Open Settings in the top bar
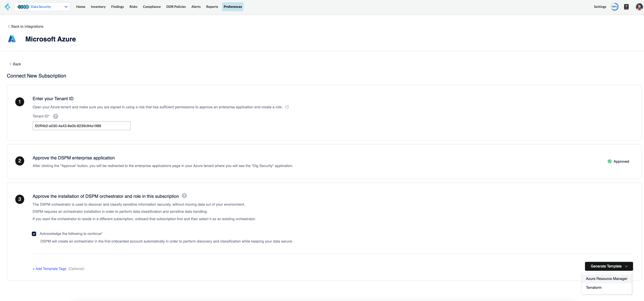 coord(600,7)
